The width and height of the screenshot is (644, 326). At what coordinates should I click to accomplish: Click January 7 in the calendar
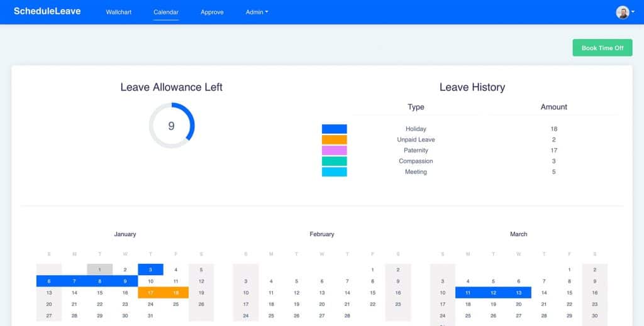[74, 281]
